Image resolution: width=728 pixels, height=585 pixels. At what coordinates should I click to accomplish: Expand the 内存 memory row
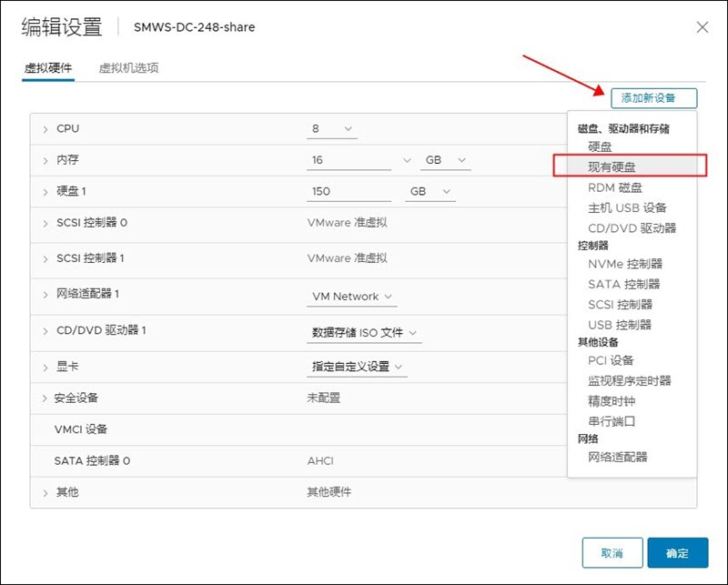tap(45, 160)
